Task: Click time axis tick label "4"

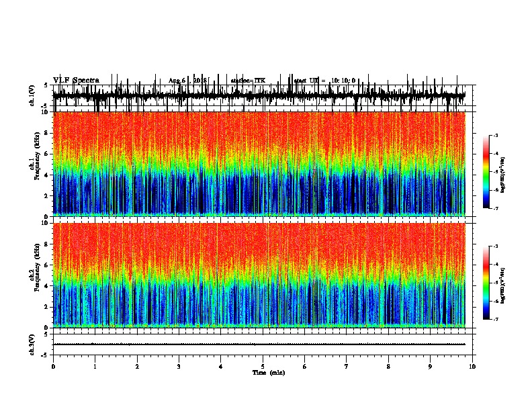Action: (x=220, y=367)
